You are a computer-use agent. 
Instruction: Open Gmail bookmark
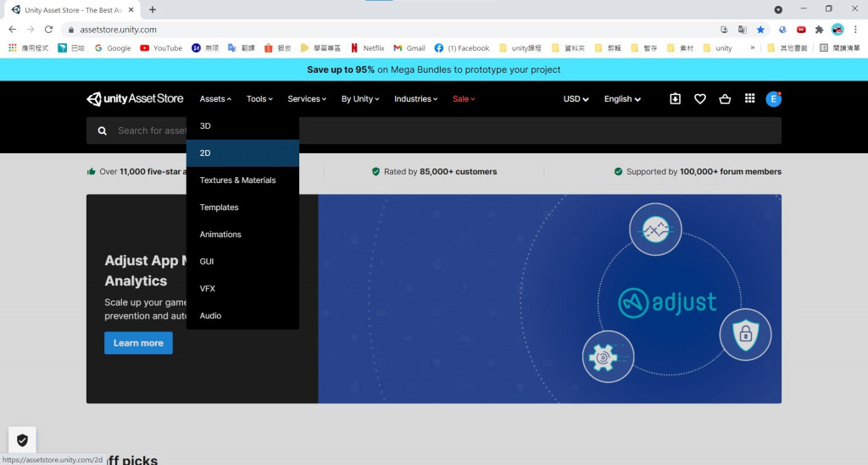(409, 48)
